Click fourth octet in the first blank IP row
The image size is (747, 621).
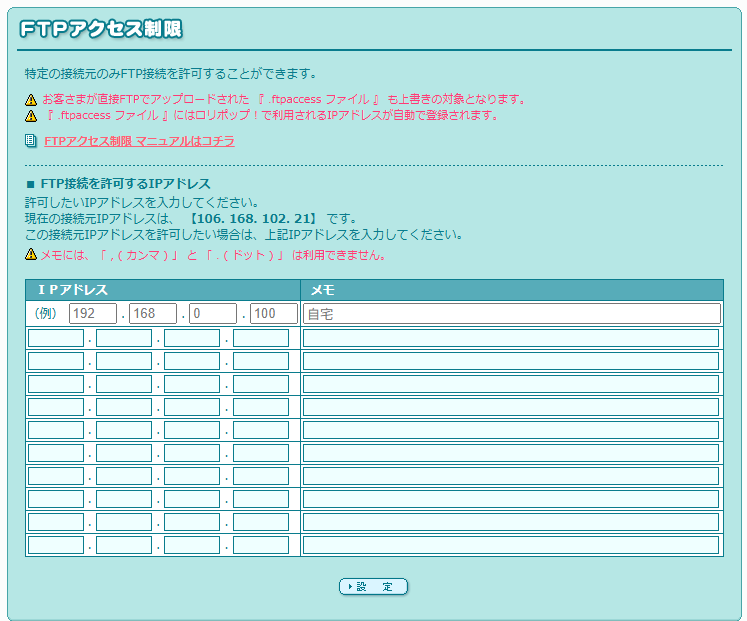coord(260,338)
